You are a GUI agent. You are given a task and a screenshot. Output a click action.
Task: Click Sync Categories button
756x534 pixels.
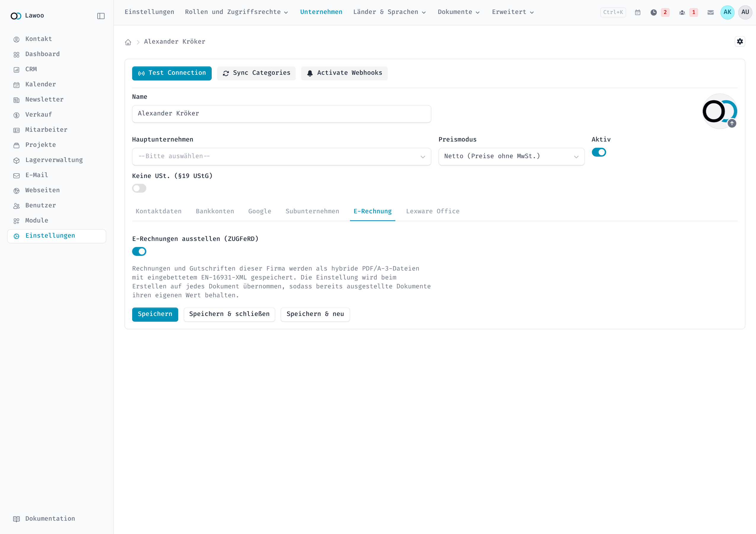256,73
